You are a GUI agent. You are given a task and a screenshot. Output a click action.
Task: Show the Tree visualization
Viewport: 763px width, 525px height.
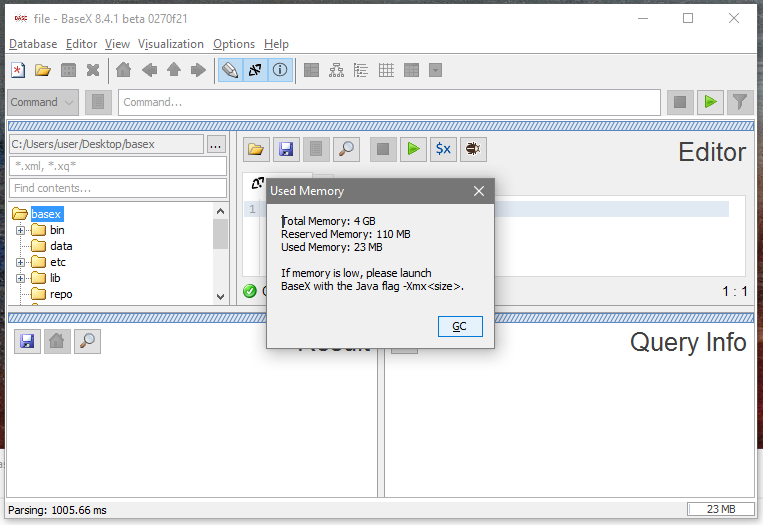336,71
